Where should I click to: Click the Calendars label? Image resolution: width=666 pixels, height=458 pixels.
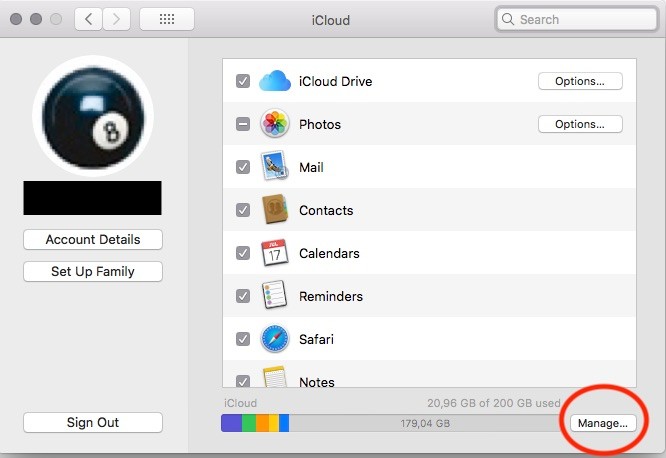[x=329, y=253]
